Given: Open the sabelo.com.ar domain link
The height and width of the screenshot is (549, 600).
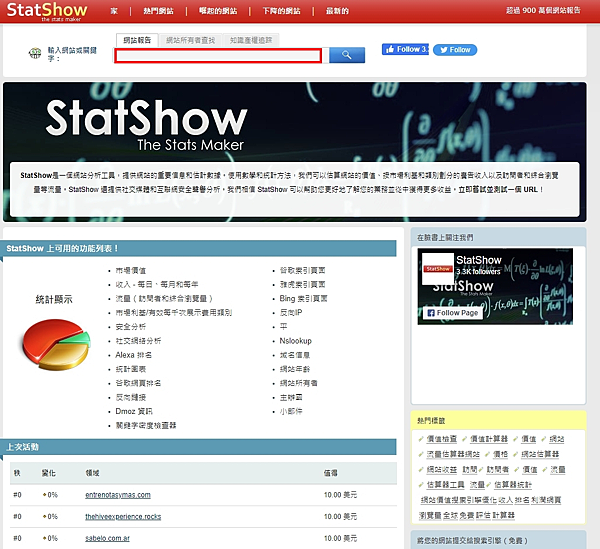Looking at the screenshot, I should [x=107, y=538].
